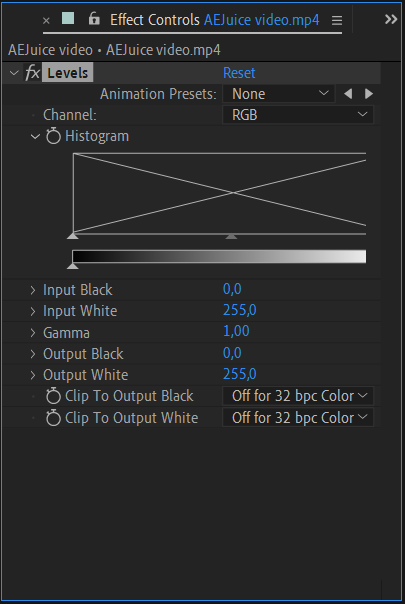The image size is (405, 604).
Task: Toggle the fx switch for Levels effect
Action: pyautogui.click(x=32, y=73)
